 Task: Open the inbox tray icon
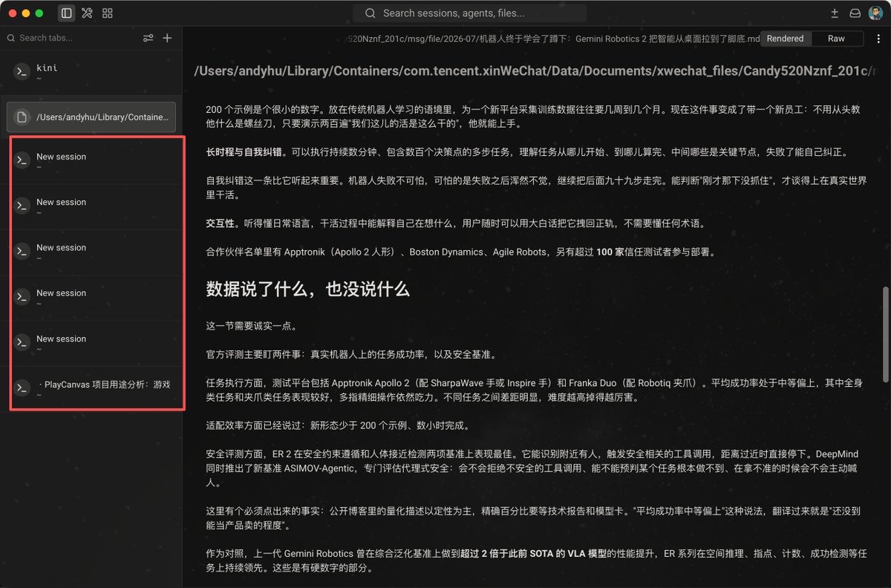pos(855,13)
